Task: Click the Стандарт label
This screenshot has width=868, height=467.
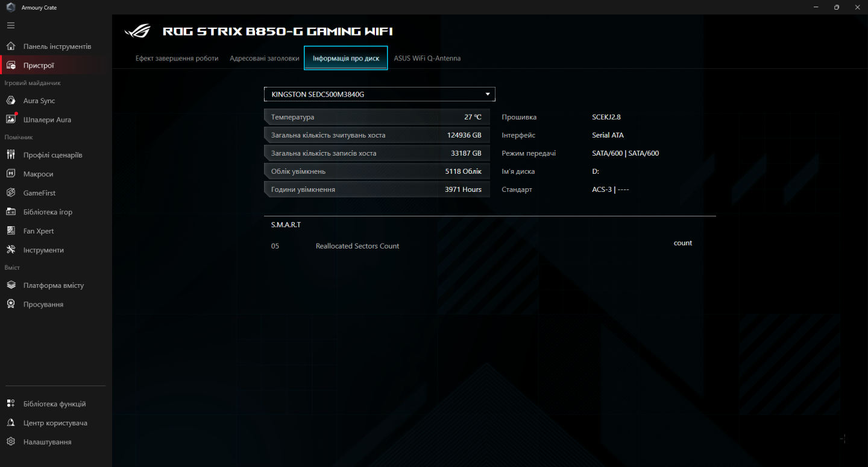Action: 517,189
